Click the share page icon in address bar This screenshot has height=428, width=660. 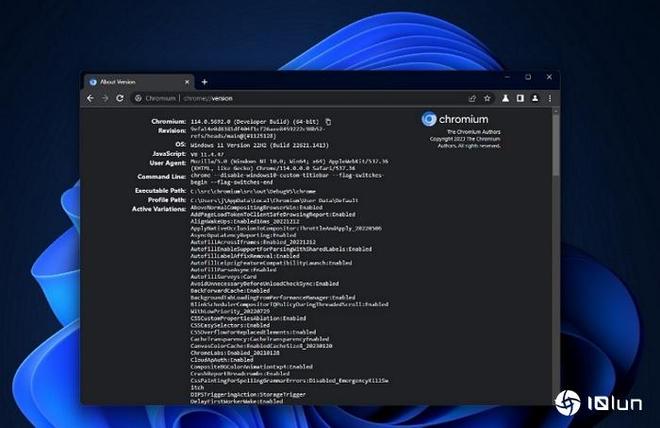[472, 98]
